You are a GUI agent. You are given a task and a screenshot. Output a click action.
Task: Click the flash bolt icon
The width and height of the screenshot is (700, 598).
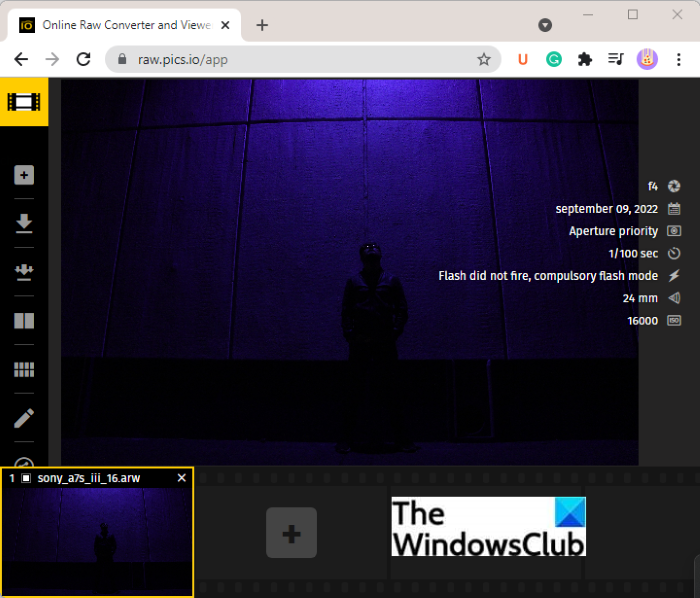click(x=674, y=276)
